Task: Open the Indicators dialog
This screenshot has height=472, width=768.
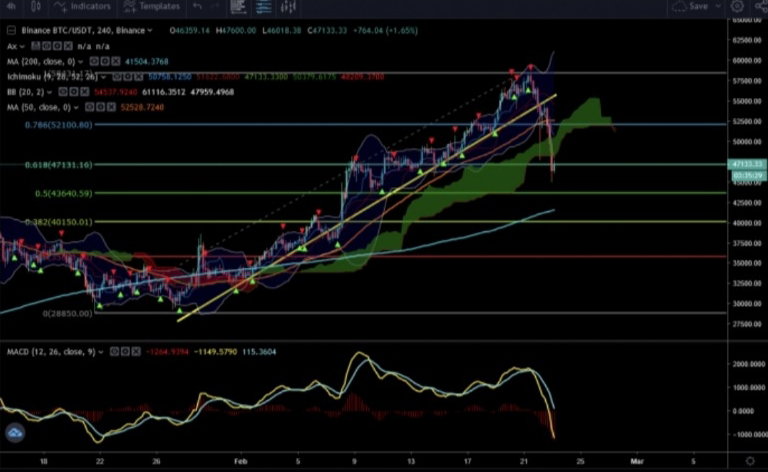Action: [82, 6]
